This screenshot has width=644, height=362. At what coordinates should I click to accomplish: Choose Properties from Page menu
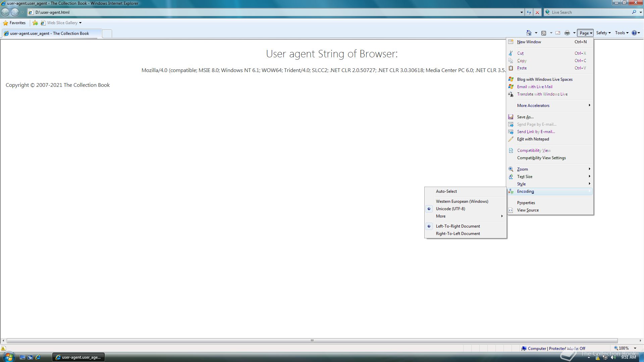tap(550, 203)
